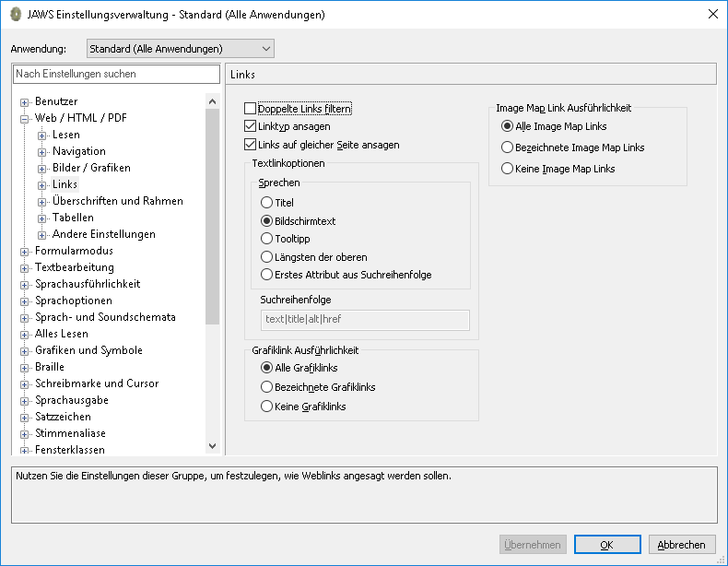
Task: Expand Überschriften und Rahmen node
Action: (42, 201)
